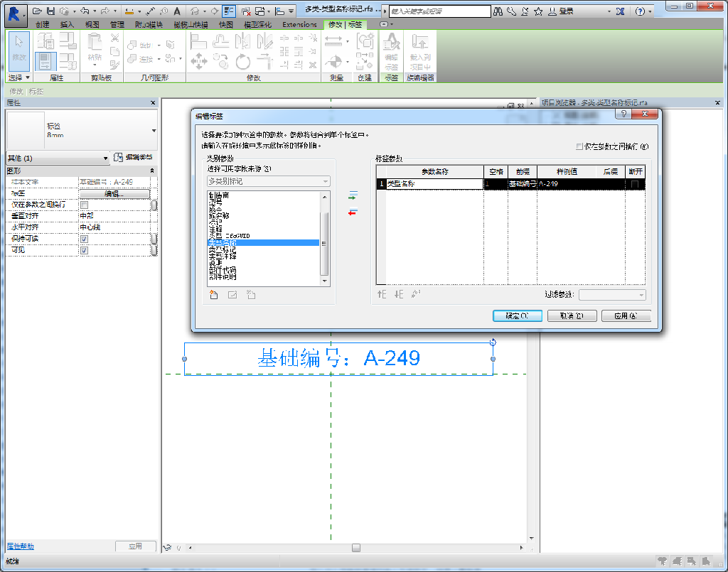Click the Align tool icon in modify panel
Screen dimensions: 728x572
tap(198, 42)
